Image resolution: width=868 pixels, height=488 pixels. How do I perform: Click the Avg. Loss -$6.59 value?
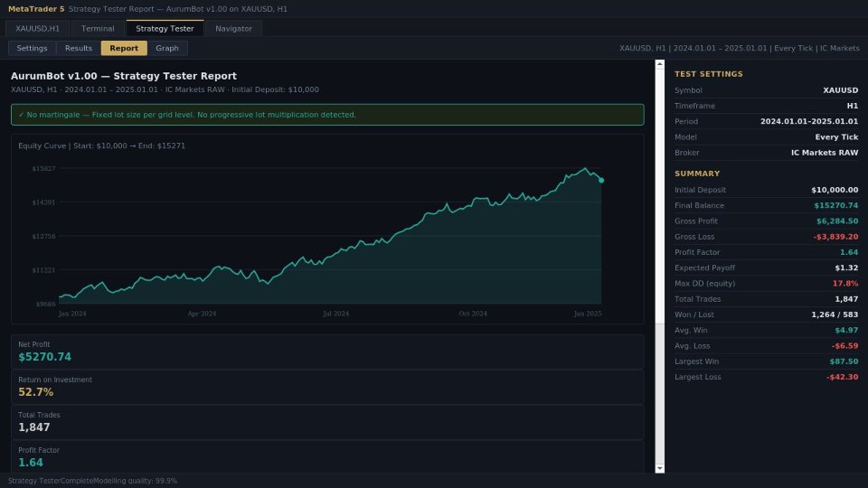coord(844,346)
